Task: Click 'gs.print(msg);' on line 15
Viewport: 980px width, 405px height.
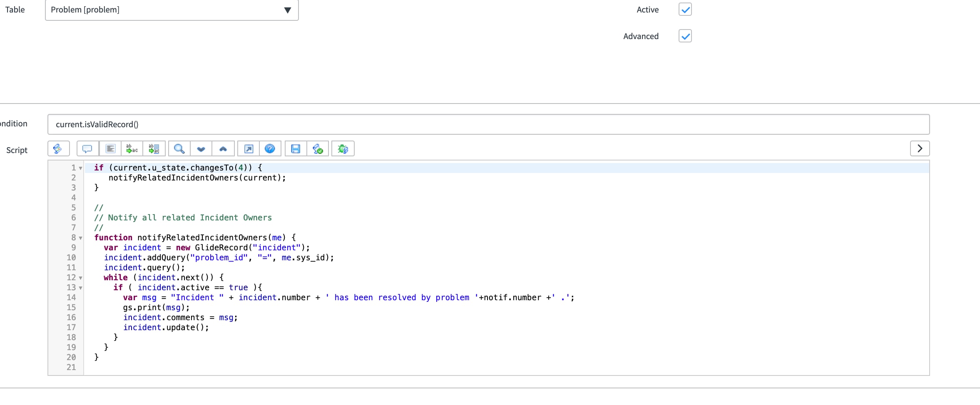Action: coord(157,307)
